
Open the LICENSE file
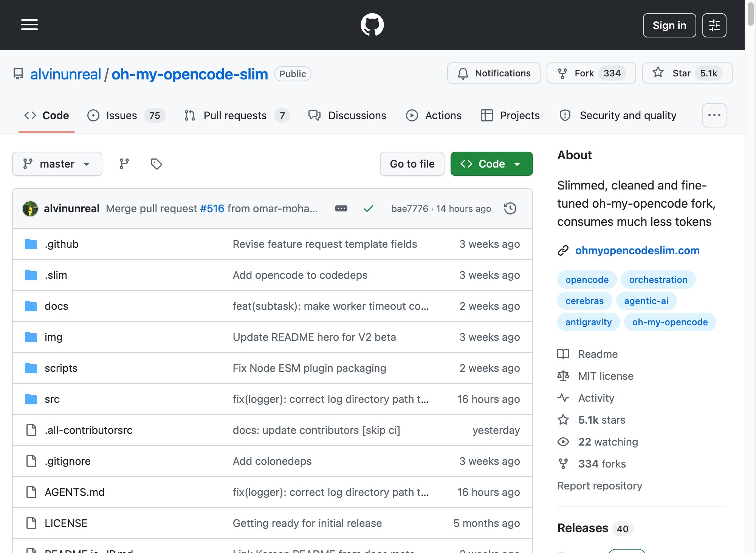coord(66,523)
